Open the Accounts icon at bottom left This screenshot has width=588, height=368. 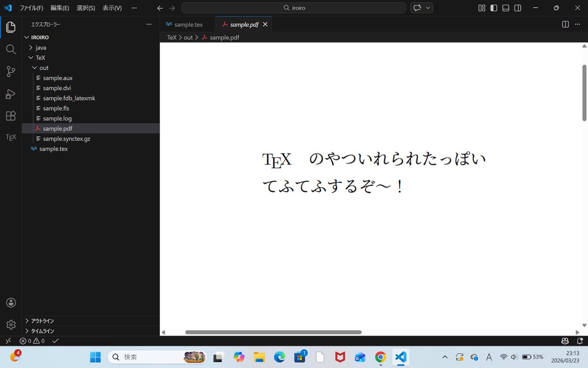click(x=10, y=302)
